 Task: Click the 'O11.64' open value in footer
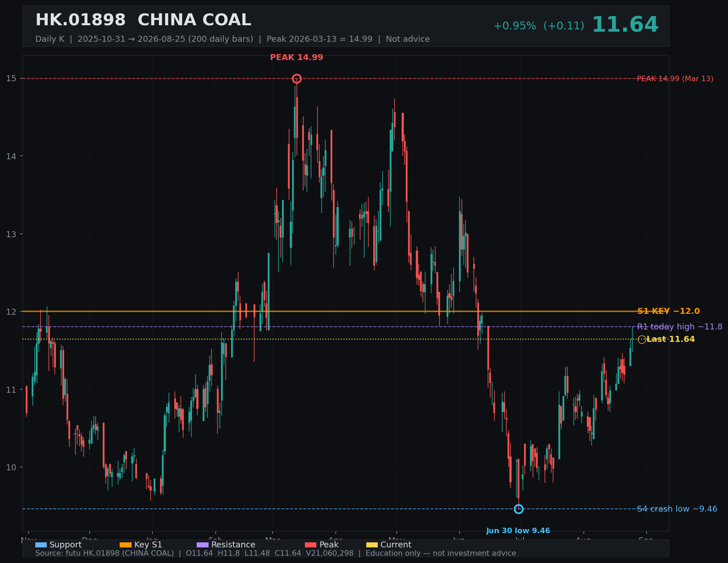(x=199, y=553)
